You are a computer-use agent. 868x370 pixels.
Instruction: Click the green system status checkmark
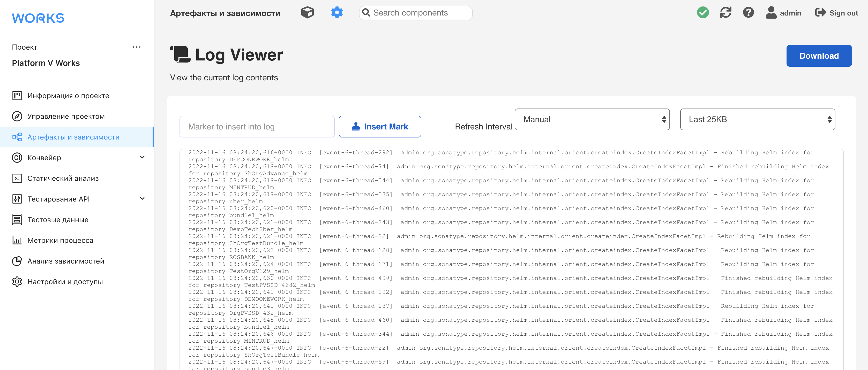pos(702,13)
